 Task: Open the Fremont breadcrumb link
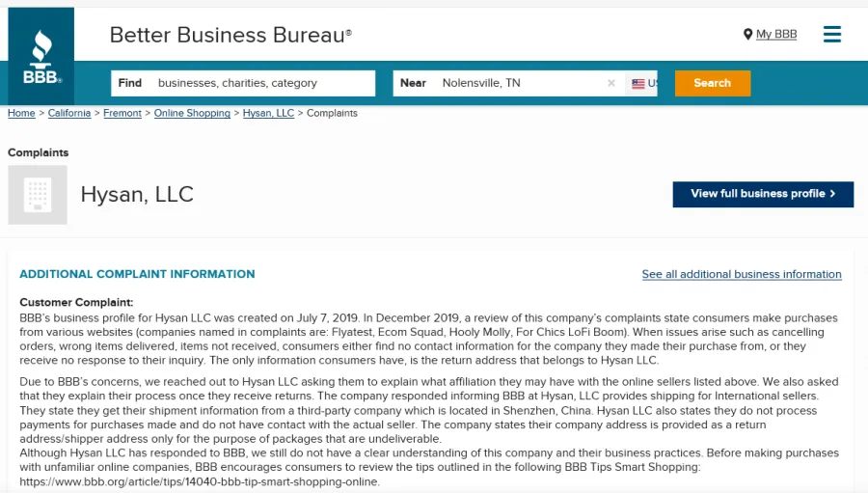pos(122,113)
